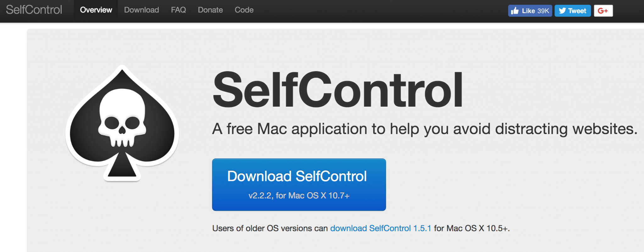Like the page with Like 39K button

[530, 11]
